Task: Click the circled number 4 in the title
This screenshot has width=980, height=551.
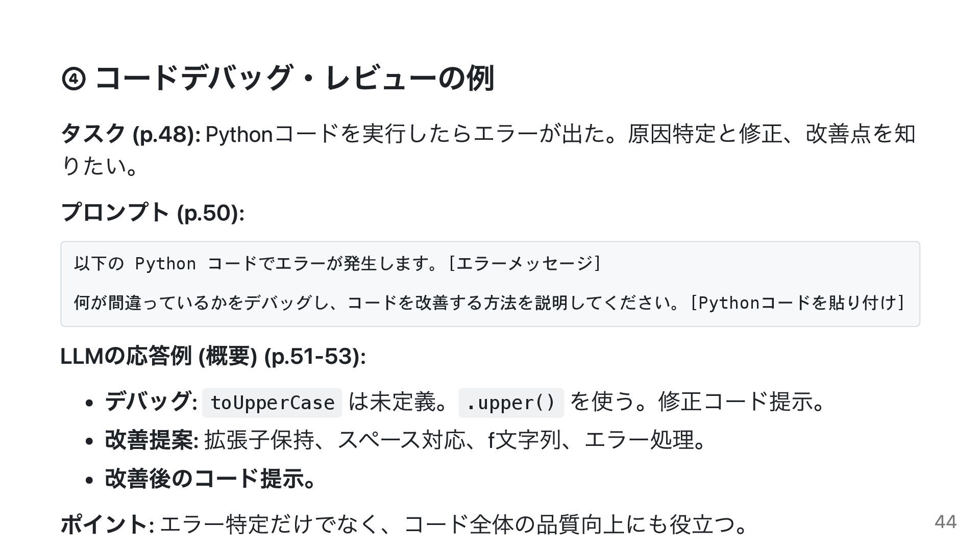Action: (x=73, y=79)
